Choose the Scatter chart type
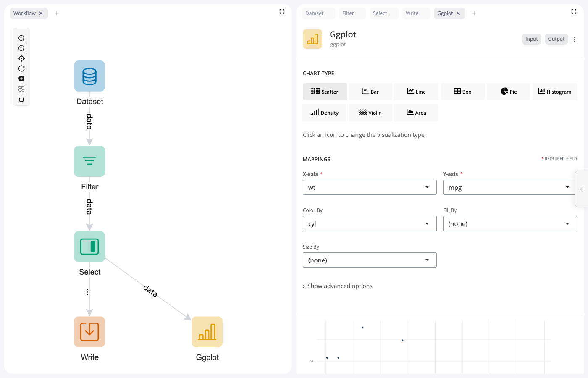 pyautogui.click(x=325, y=92)
